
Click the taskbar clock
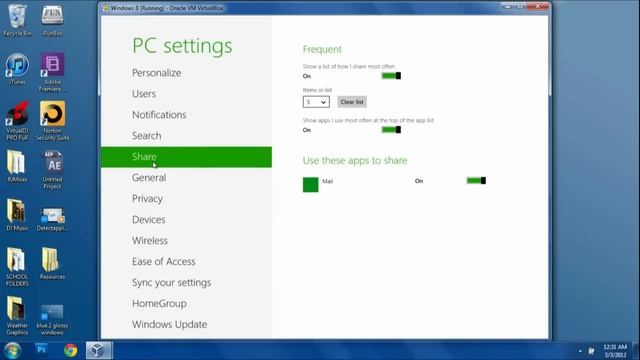pos(615,351)
